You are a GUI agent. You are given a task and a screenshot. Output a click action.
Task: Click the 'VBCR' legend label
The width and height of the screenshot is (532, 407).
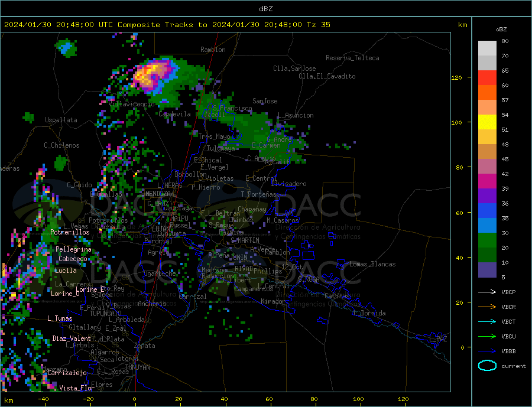[x=508, y=307]
